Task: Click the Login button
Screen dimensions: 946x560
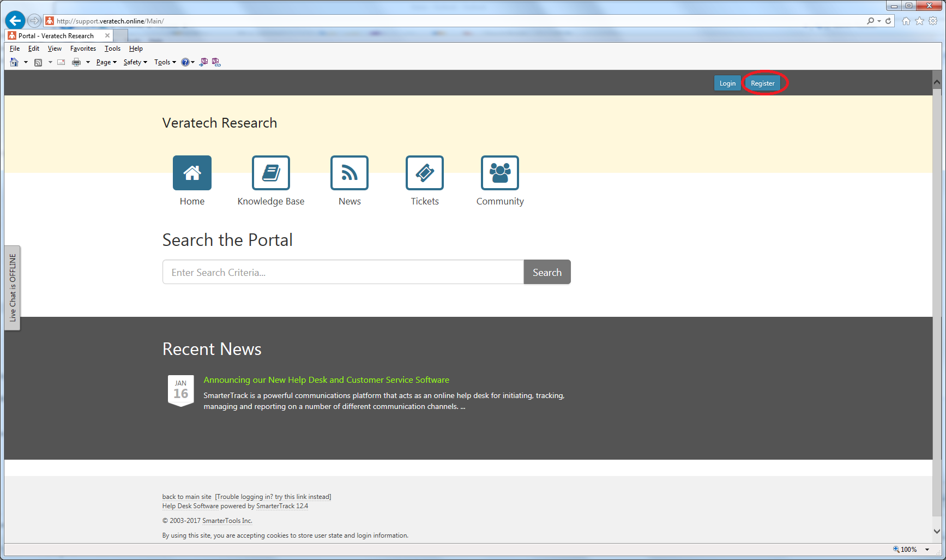Action: [727, 83]
